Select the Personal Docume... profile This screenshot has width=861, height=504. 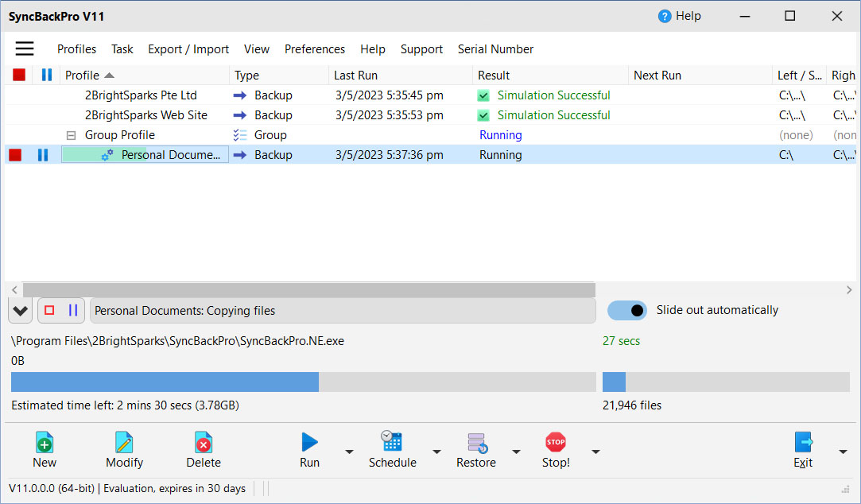(x=171, y=155)
